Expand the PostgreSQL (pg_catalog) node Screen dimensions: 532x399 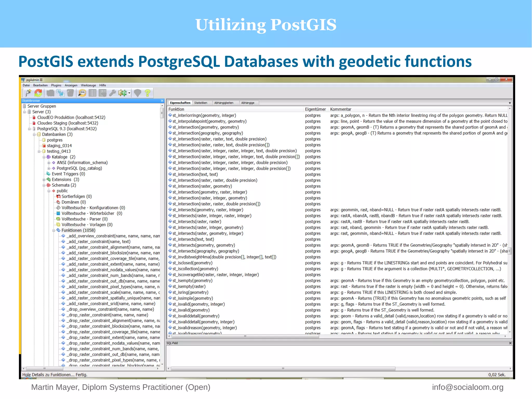pos(49,168)
